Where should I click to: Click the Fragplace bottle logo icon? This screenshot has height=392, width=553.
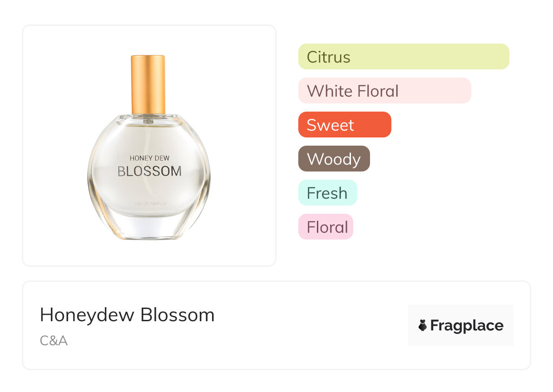(x=423, y=325)
